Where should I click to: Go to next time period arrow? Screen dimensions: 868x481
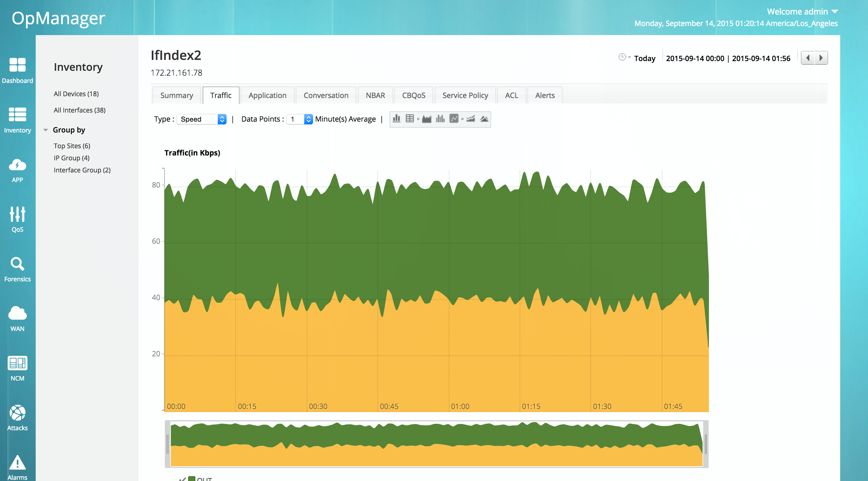click(x=821, y=58)
